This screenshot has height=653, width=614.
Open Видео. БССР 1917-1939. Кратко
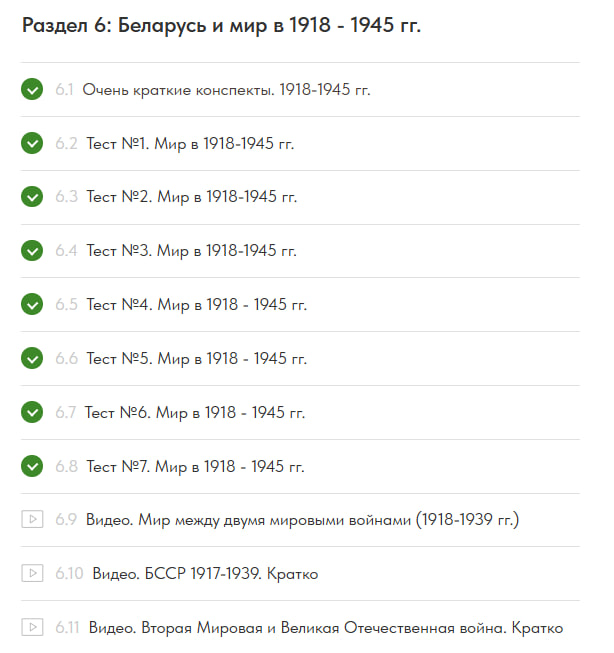coord(205,574)
